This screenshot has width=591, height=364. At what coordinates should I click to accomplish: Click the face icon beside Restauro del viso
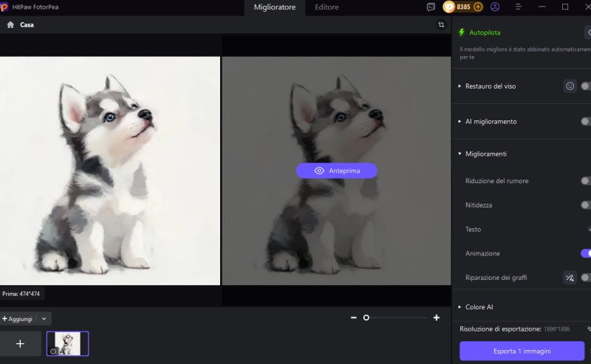click(570, 86)
